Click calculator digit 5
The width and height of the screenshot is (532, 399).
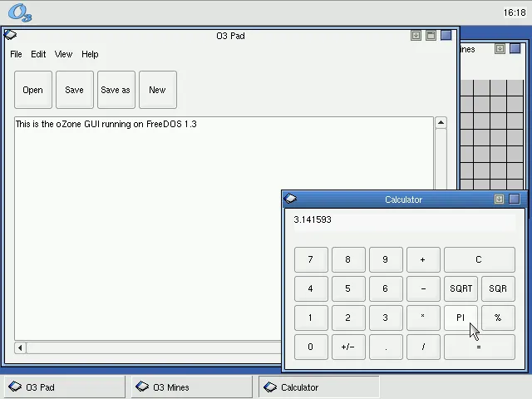coord(348,288)
